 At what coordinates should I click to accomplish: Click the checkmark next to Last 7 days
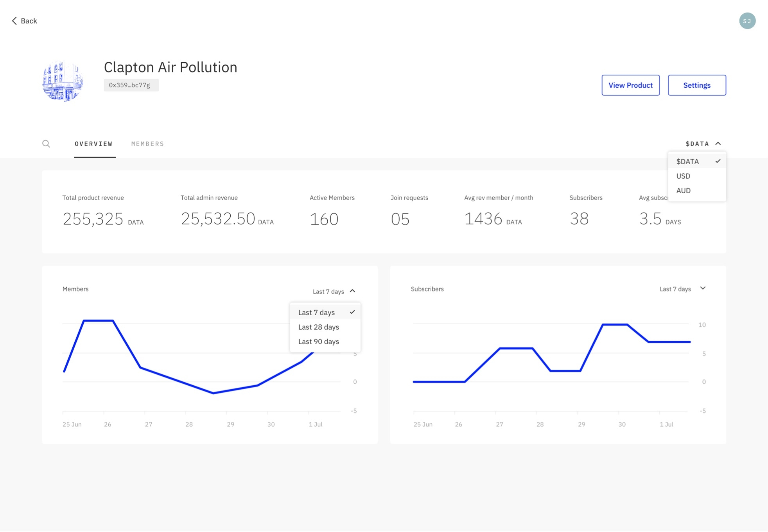coord(353,312)
